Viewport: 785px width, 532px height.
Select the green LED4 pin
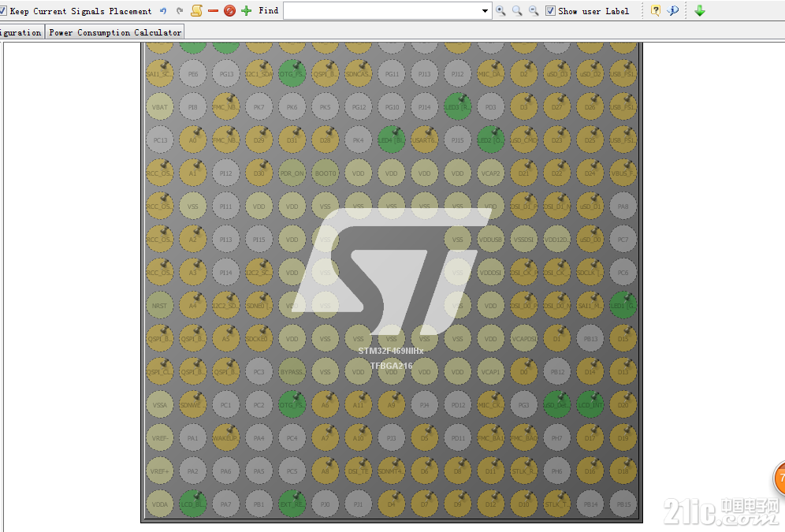coord(391,140)
